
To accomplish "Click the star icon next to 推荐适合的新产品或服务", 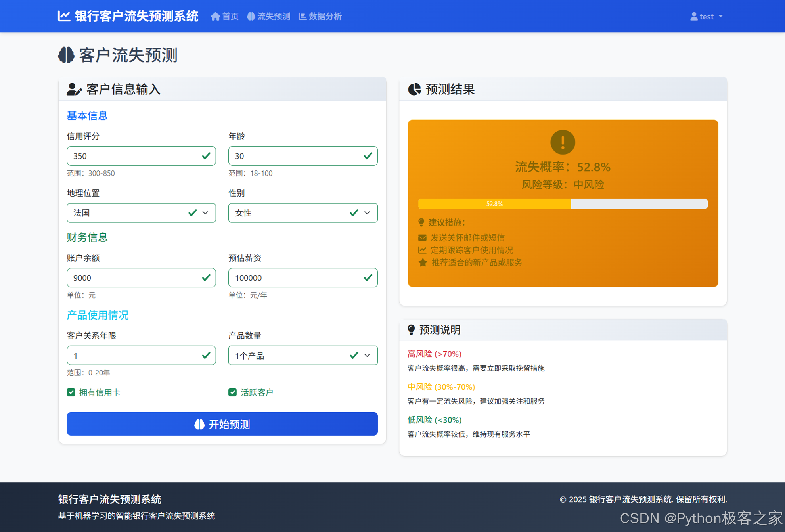I will 423,262.
